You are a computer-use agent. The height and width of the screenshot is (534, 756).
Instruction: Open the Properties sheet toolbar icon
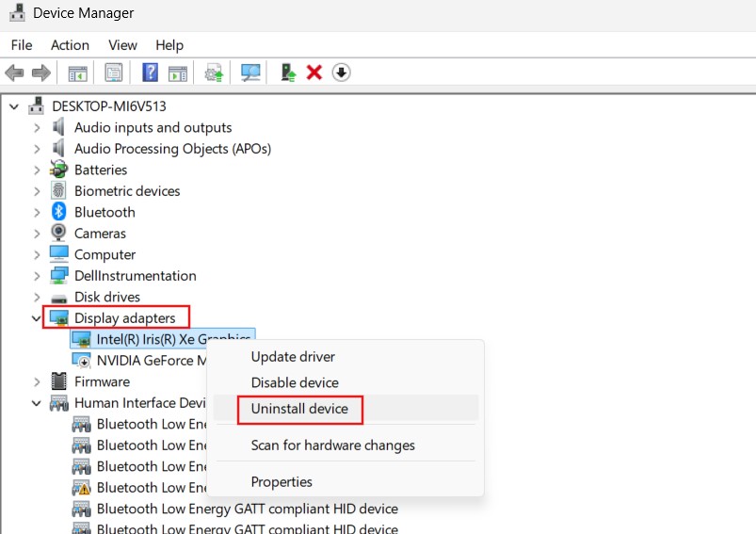[x=114, y=73]
